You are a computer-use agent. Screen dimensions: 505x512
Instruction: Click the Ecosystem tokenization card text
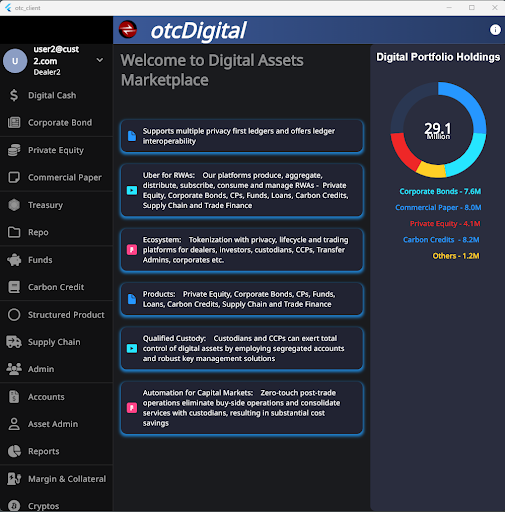pyautogui.click(x=246, y=250)
